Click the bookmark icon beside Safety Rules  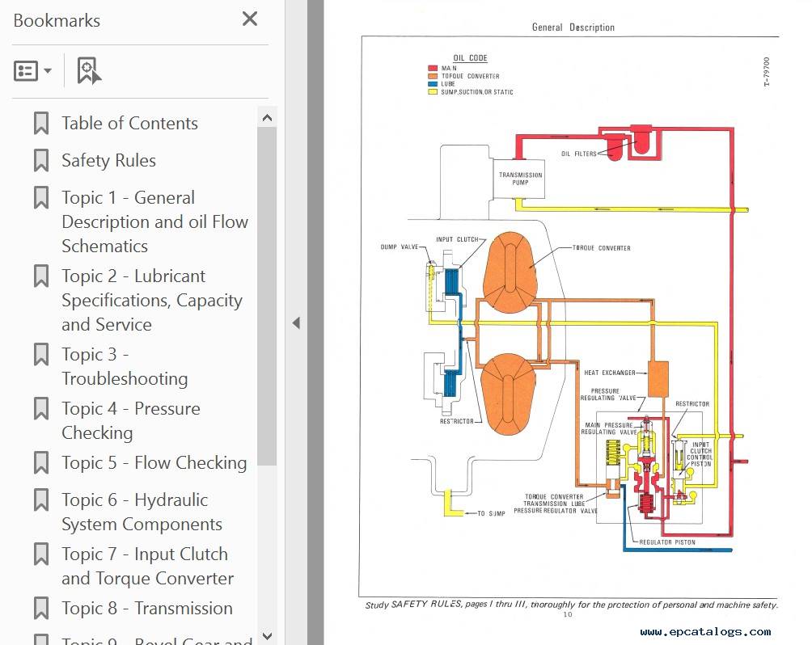click(41, 161)
